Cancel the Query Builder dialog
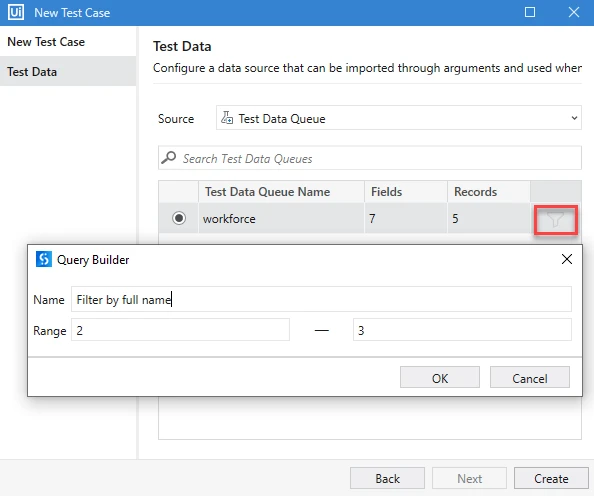 [x=530, y=377]
